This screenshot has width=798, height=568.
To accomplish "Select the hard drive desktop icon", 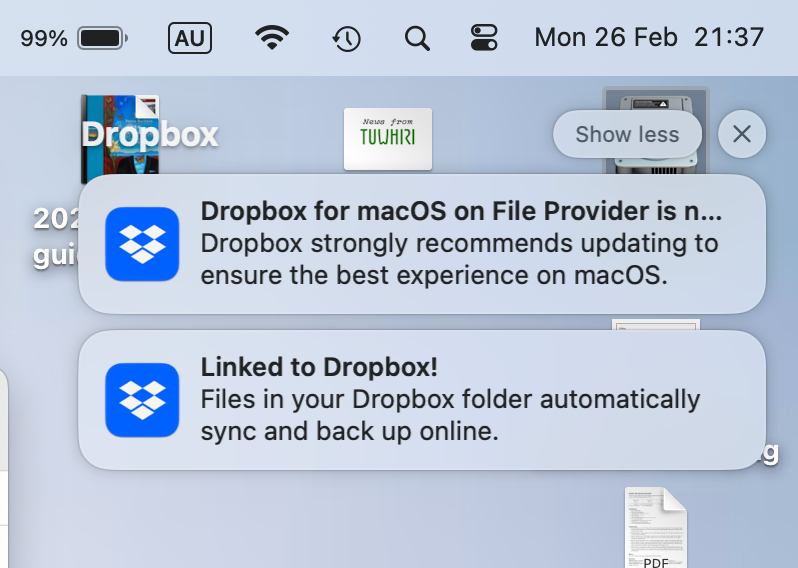I will [x=656, y=131].
